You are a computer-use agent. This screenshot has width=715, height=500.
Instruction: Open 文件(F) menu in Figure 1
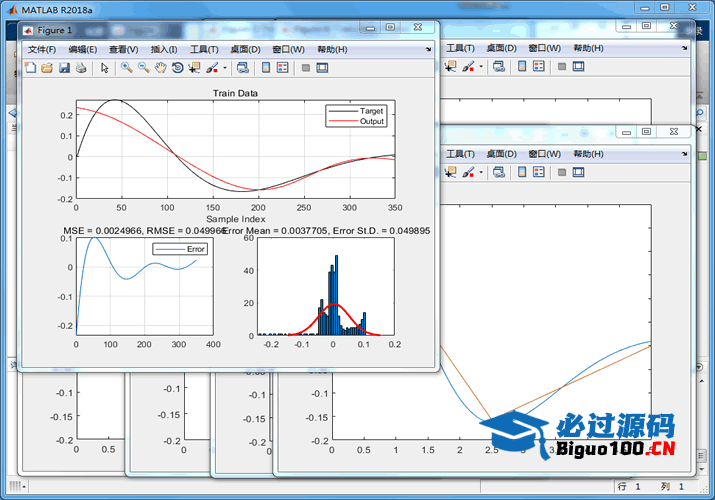point(41,49)
